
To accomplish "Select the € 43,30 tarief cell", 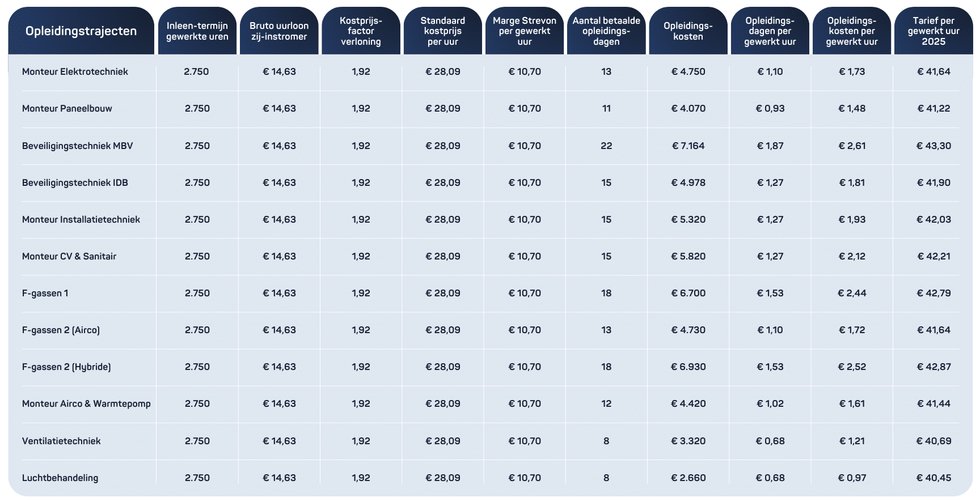I will tap(933, 146).
